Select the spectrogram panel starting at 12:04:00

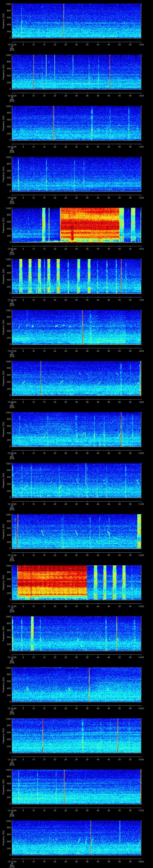click(77, 174)
